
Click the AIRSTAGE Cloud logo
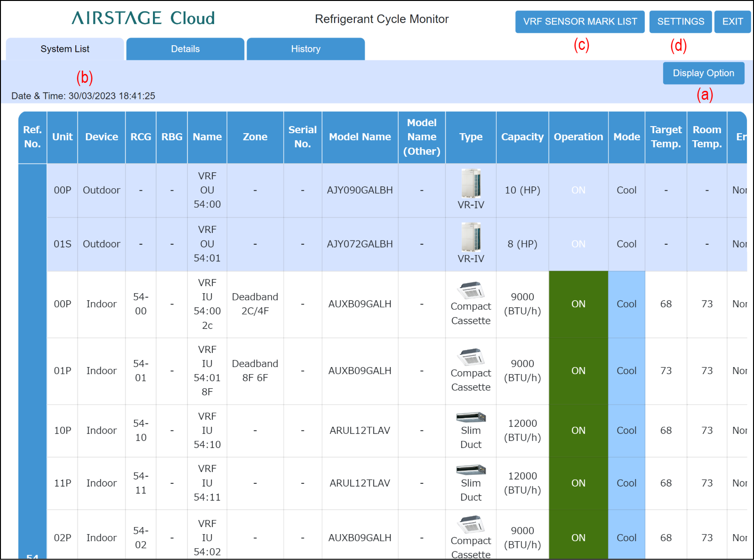pos(143,18)
